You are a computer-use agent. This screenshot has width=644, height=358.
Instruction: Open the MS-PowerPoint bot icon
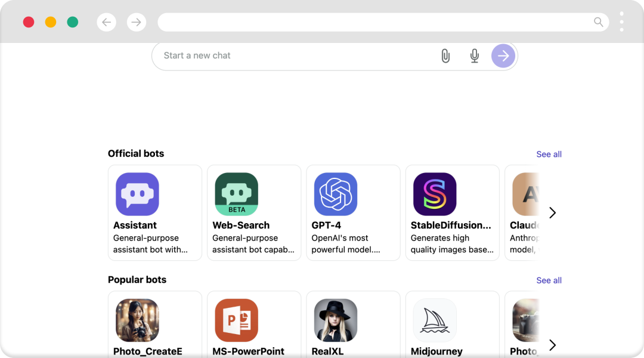point(237,320)
